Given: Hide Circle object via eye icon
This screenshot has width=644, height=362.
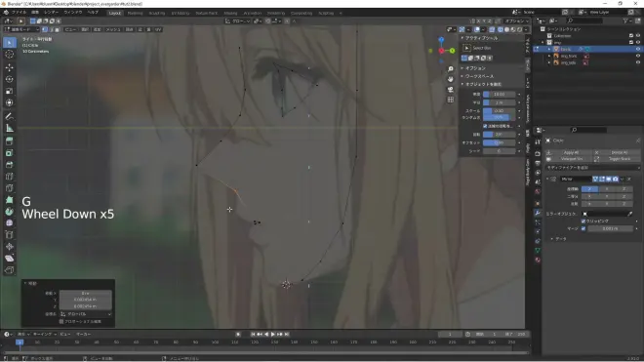Looking at the screenshot, I should [638, 49].
